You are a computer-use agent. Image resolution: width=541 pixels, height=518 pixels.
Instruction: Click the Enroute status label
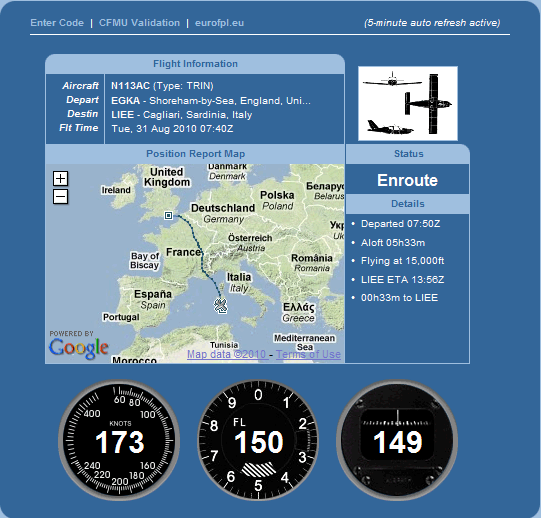[x=407, y=180]
